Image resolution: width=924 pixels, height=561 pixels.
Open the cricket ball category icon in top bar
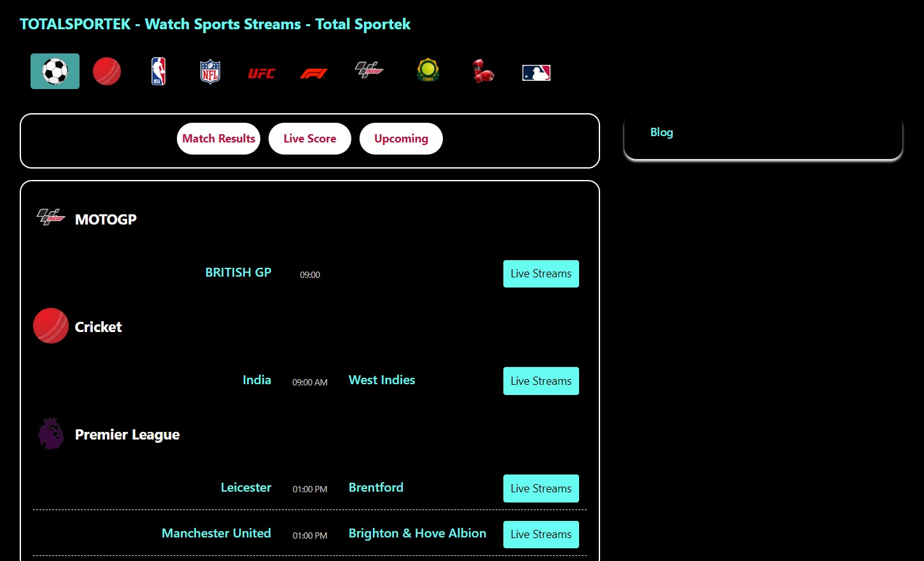click(107, 71)
